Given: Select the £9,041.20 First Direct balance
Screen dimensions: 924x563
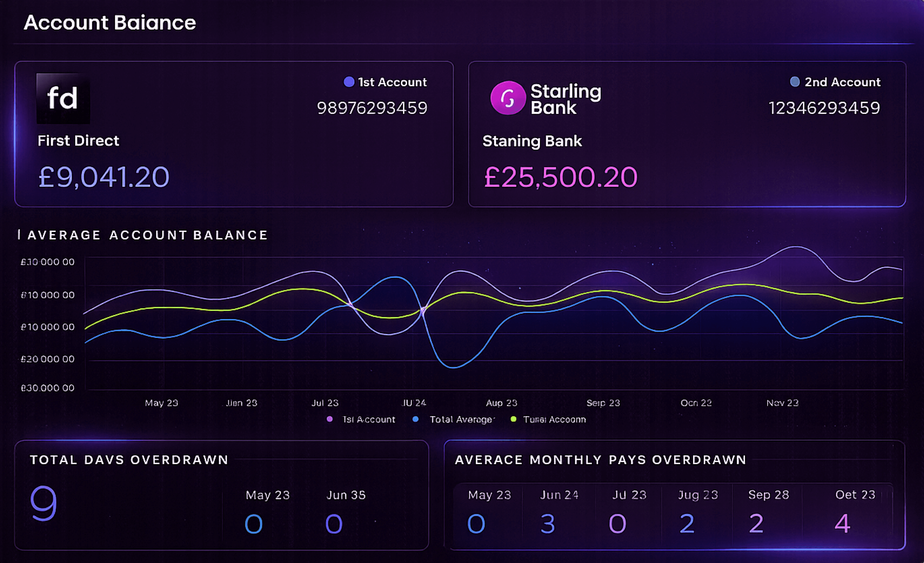Looking at the screenshot, I should (x=104, y=177).
